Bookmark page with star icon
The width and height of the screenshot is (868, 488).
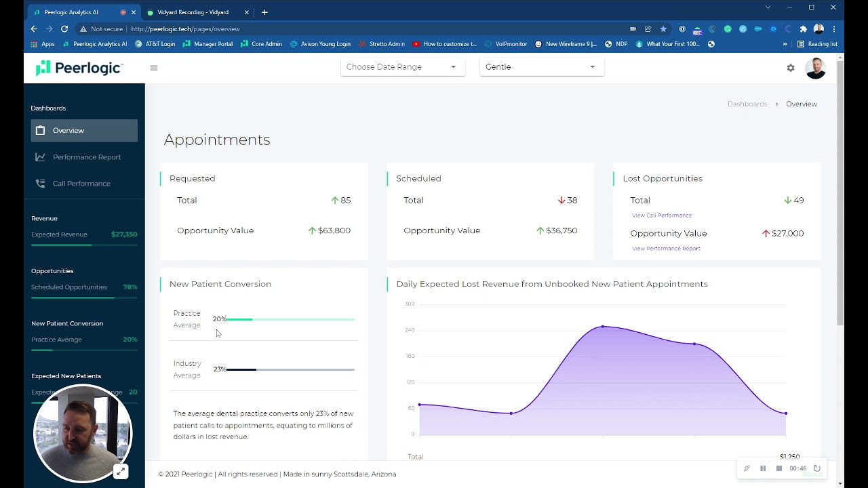663,29
